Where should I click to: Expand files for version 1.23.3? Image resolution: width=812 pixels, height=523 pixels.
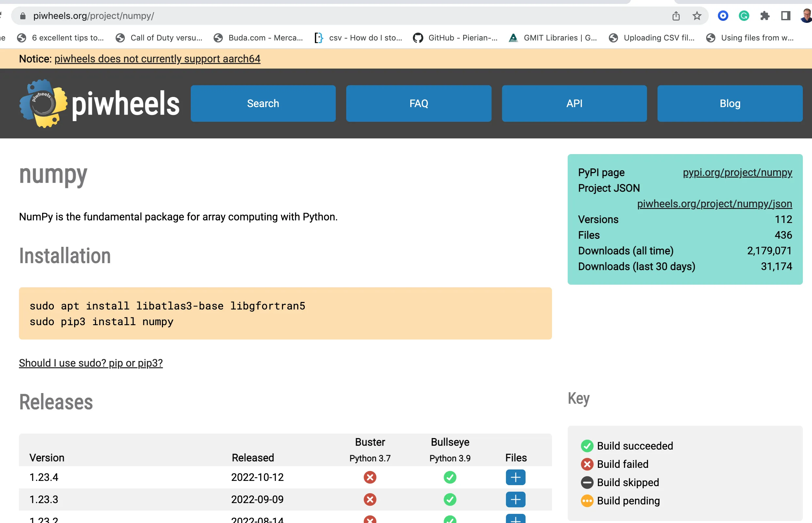[x=515, y=499]
